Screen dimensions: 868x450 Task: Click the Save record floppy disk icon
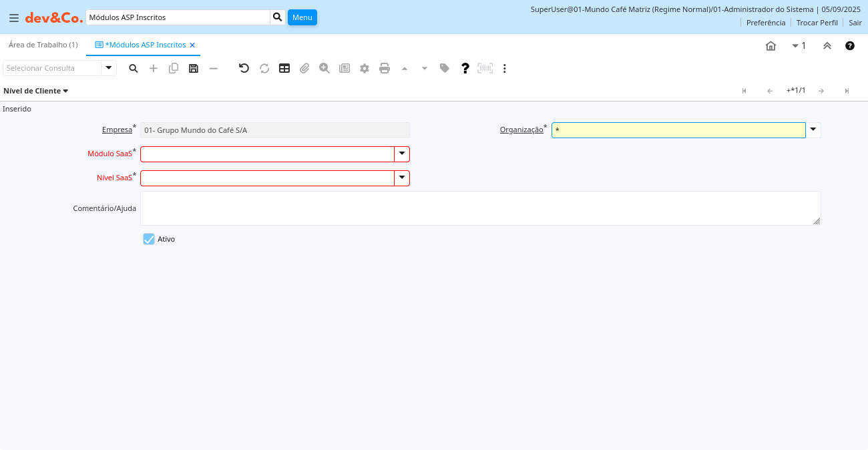coord(194,68)
